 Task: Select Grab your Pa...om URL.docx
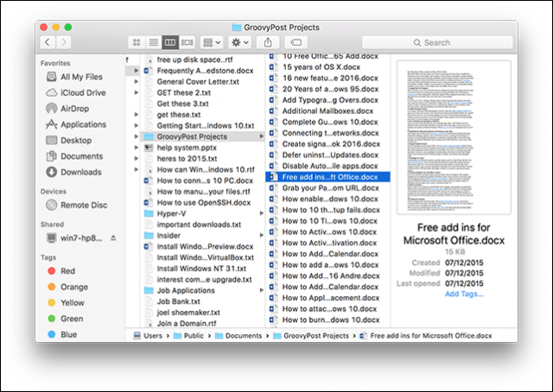(328, 188)
